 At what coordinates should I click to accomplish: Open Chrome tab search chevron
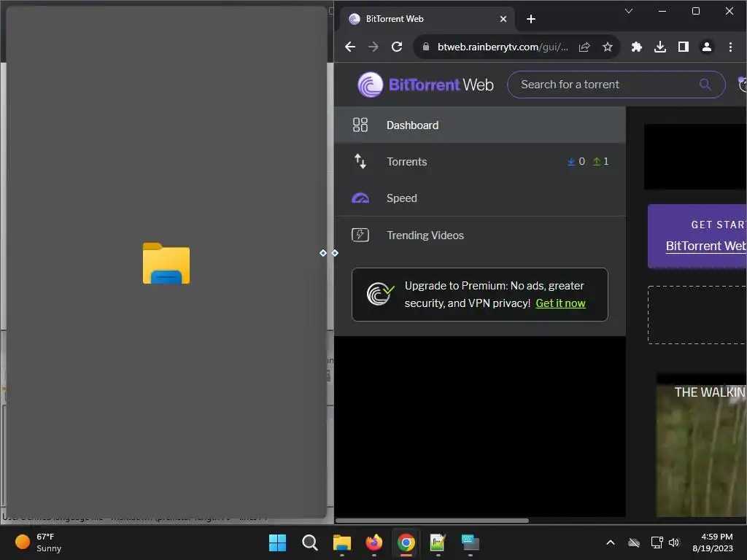coord(629,11)
